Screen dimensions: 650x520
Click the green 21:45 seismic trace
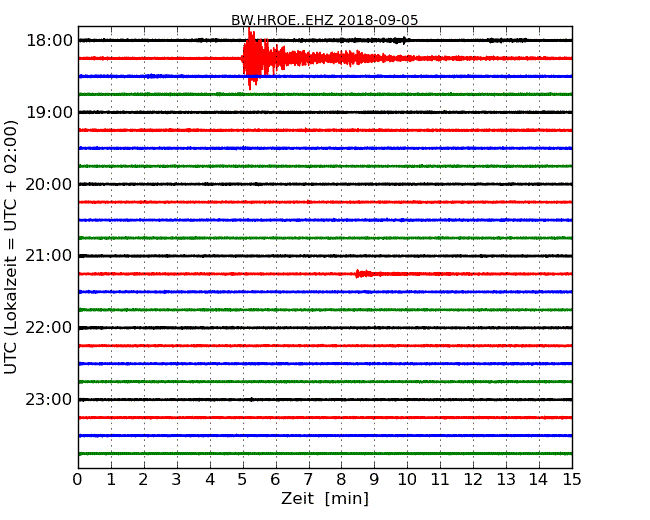pos(325,310)
